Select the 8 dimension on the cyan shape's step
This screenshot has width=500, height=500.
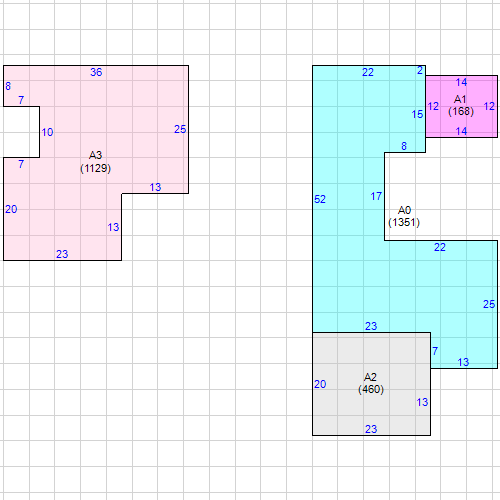[x=404, y=146]
